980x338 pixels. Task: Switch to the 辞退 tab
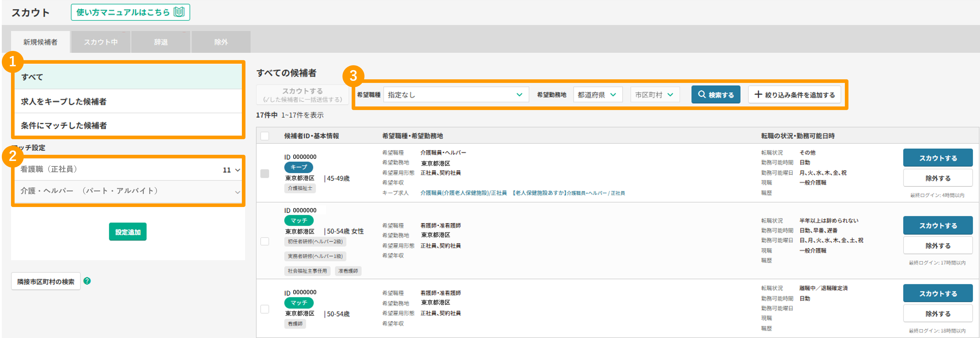coord(160,42)
